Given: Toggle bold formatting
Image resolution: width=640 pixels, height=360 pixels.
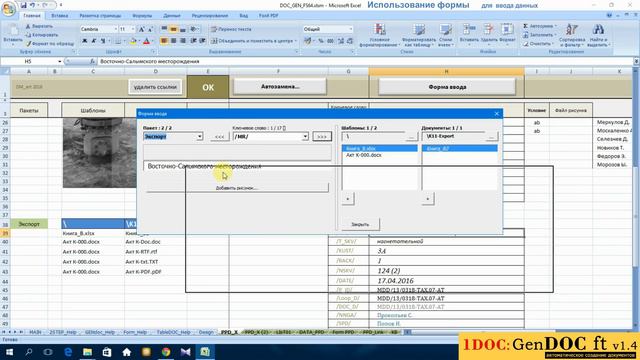Looking at the screenshot, I should (x=84, y=41).
